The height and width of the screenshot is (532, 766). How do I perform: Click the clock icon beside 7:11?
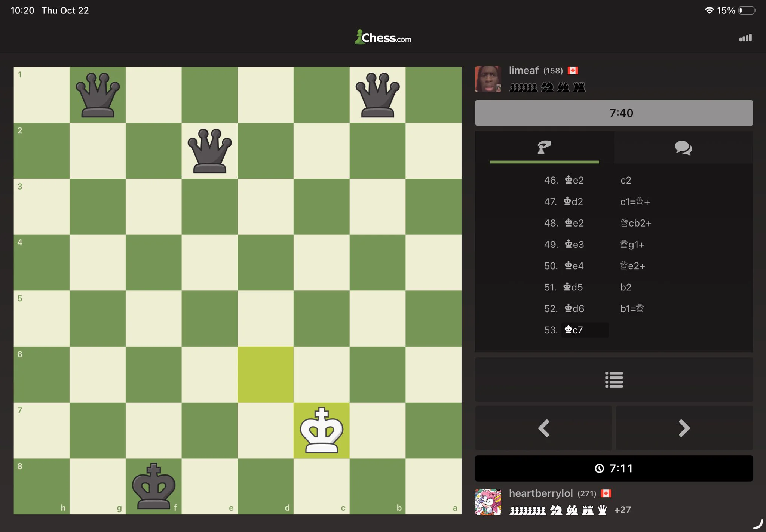[x=599, y=468]
